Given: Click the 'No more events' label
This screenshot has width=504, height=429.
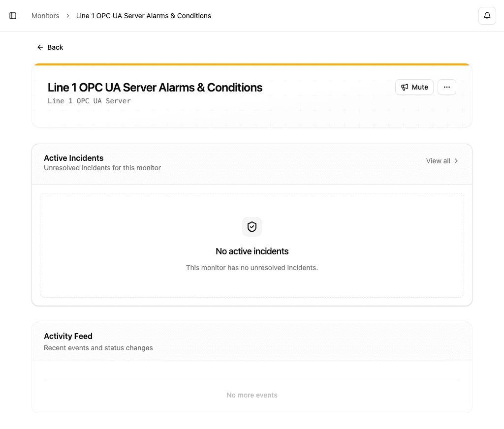Looking at the screenshot, I should coord(252,395).
